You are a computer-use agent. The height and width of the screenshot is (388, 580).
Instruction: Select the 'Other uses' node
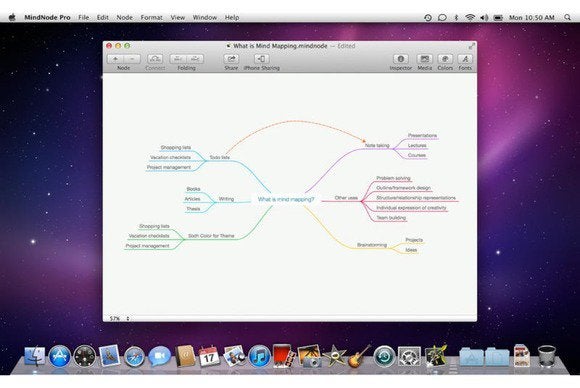(x=346, y=198)
